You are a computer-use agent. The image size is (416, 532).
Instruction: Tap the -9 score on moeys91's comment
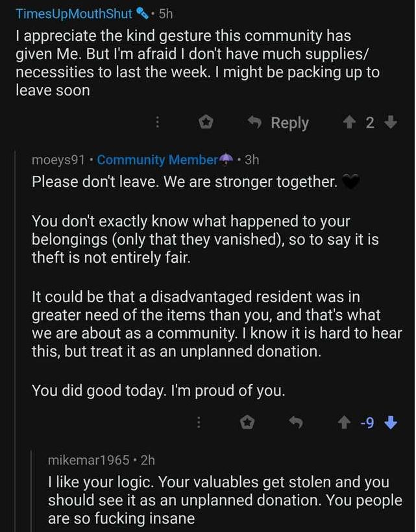(367, 423)
